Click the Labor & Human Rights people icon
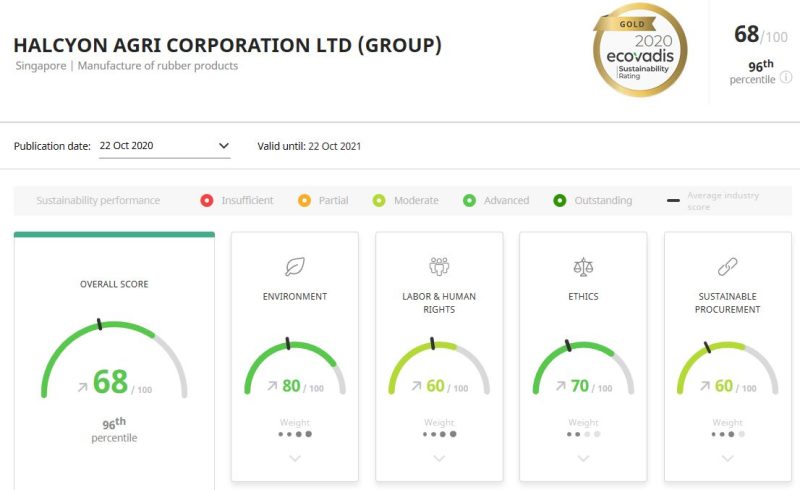 439,266
